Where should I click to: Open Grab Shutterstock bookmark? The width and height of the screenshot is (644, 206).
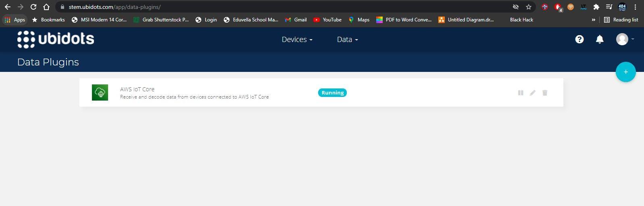[161, 20]
